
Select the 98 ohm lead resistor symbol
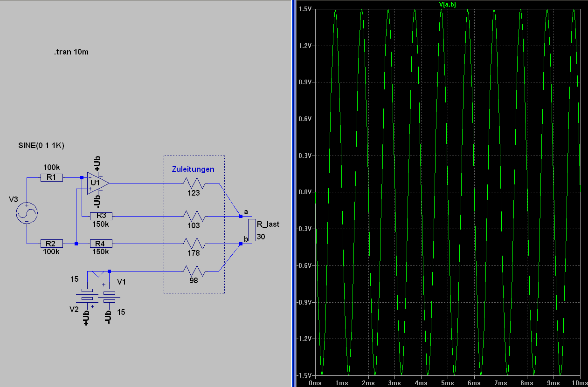194,271
